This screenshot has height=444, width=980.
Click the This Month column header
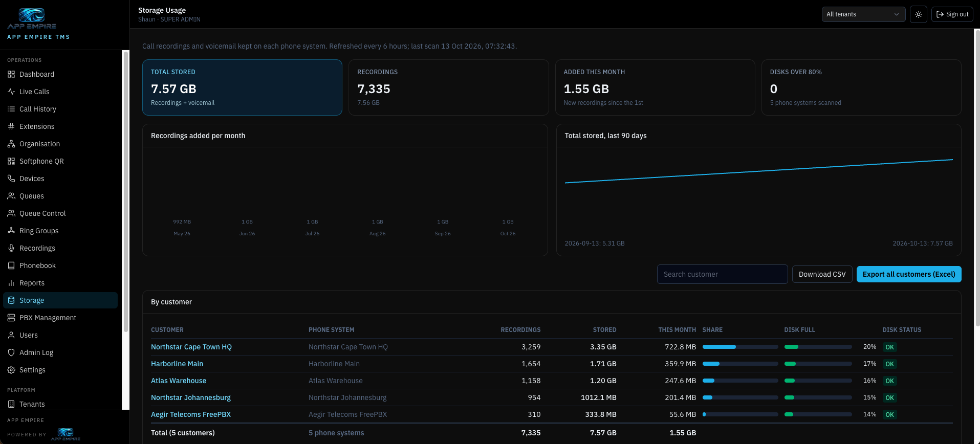(x=677, y=330)
